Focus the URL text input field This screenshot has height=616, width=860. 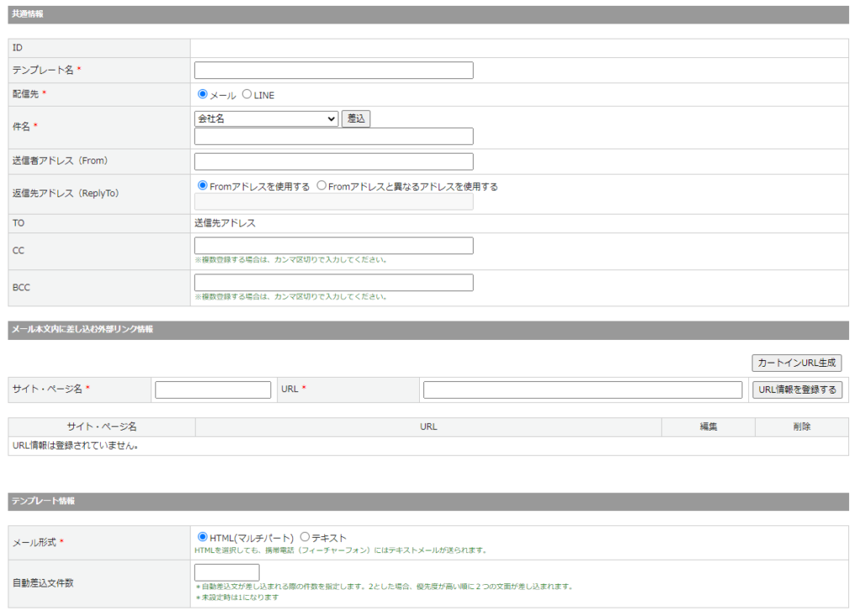coord(583,390)
